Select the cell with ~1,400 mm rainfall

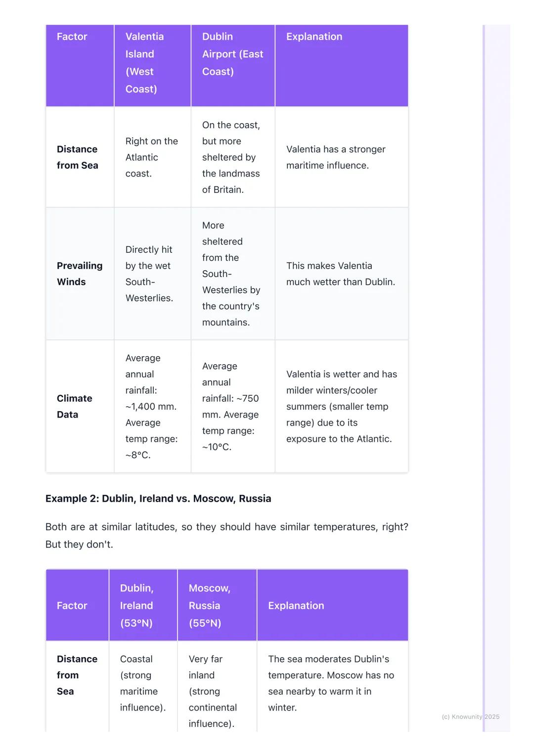tap(151, 406)
